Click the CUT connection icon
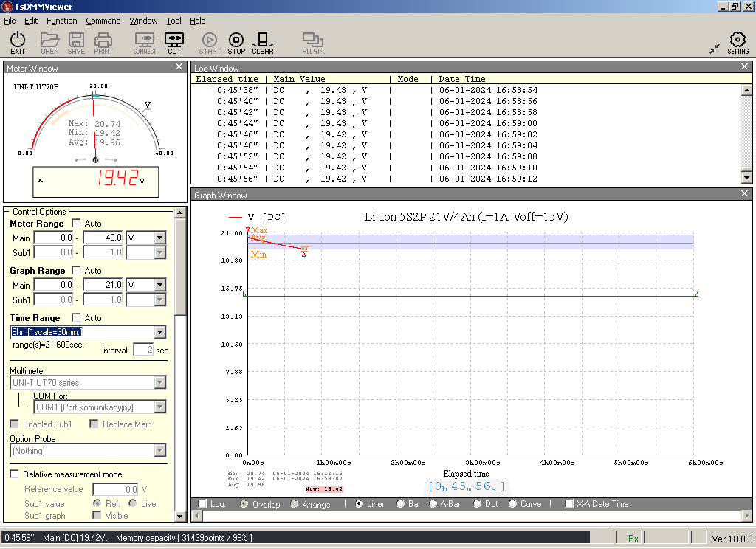The width and height of the screenshot is (756, 549). point(174,40)
